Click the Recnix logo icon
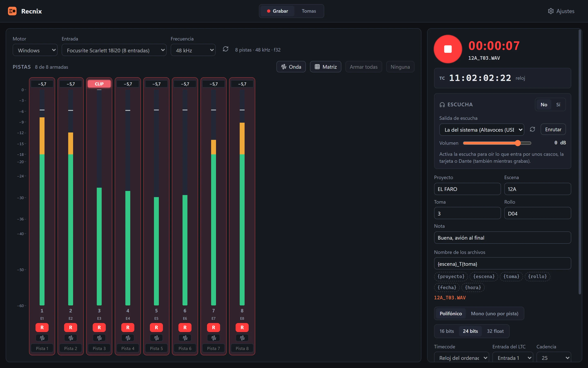Viewport: 588px width, 368px height. (12, 11)
